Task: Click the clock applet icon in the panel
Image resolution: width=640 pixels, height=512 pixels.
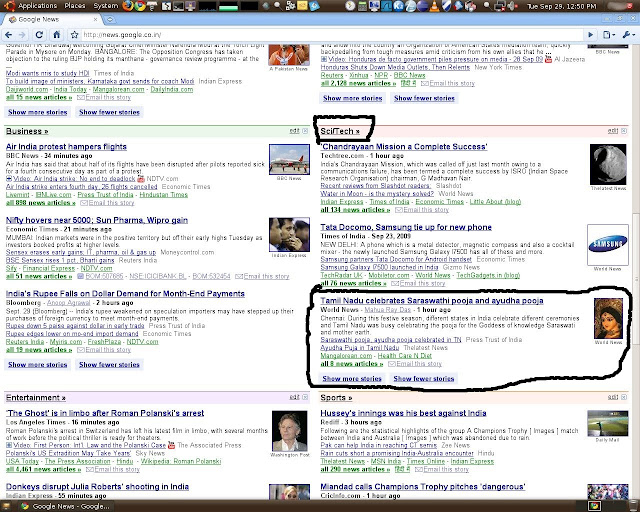Action: (350, 6)
